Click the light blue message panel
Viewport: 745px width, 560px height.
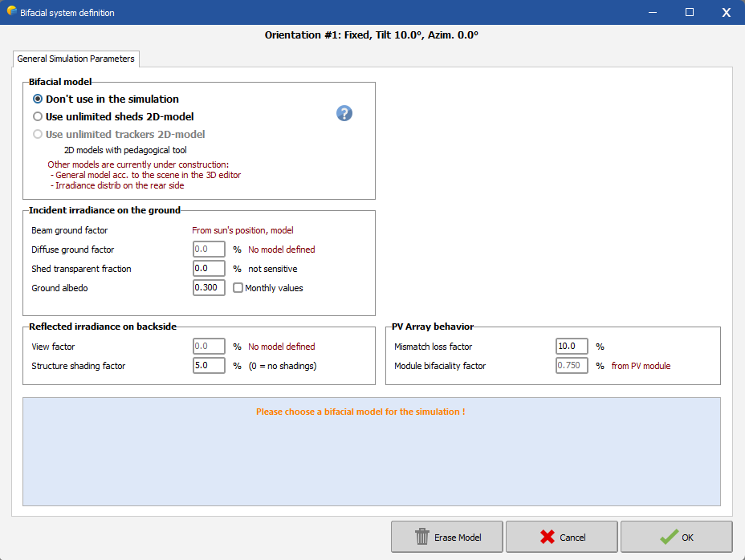pos(371,457)
